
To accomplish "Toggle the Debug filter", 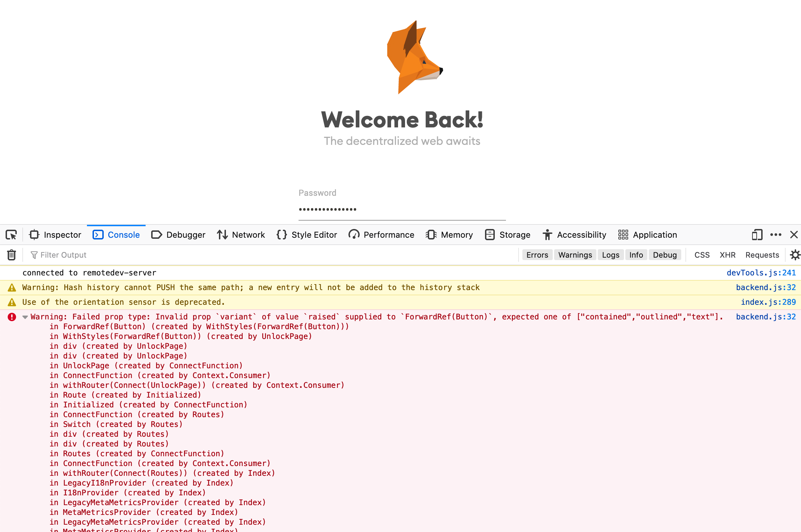I will (665, 255).
